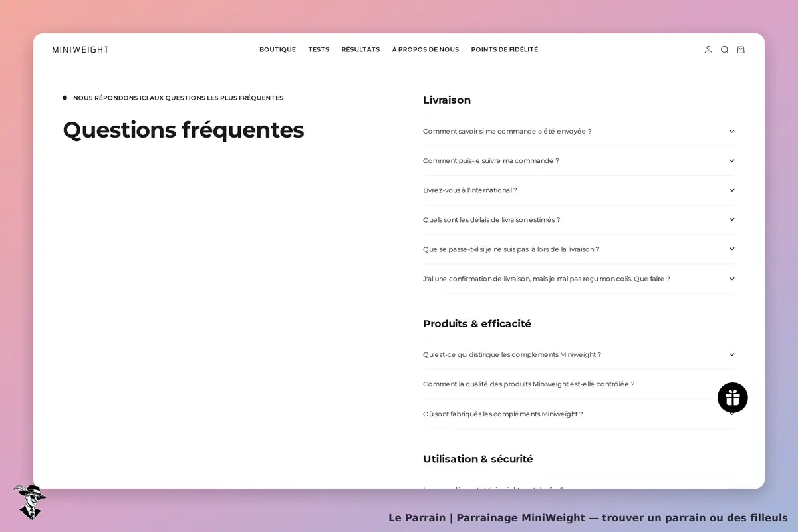
Task: Expand chevron for 'distingue les compléments Miniweight'
Action: coord(731,354)
